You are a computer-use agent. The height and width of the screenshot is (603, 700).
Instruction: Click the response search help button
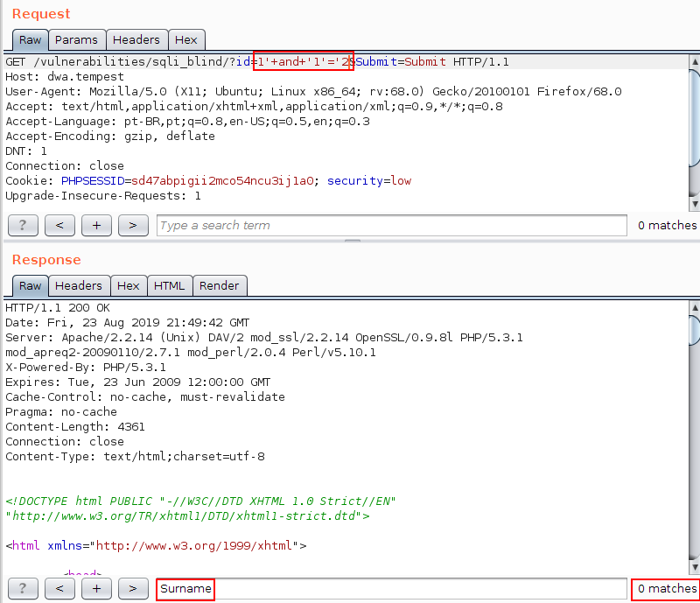tap(23, 589)
